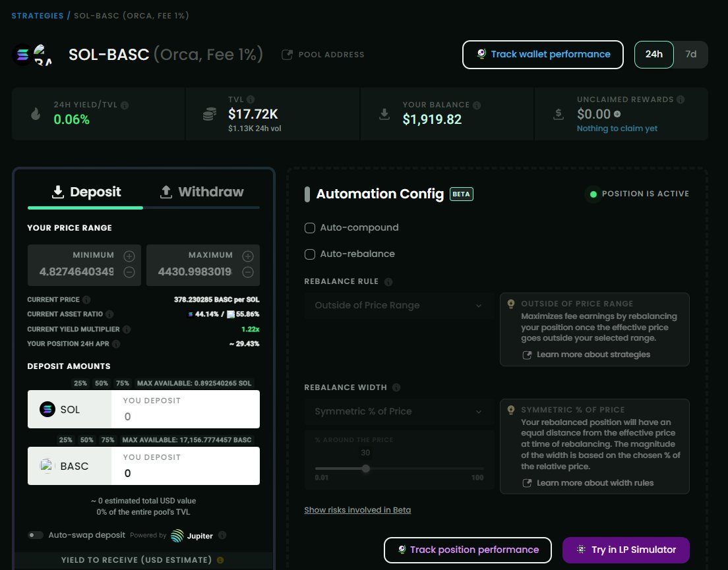Click Nothing to claim yet text
This screenshot has height=570, width=728.
[617, 128]
